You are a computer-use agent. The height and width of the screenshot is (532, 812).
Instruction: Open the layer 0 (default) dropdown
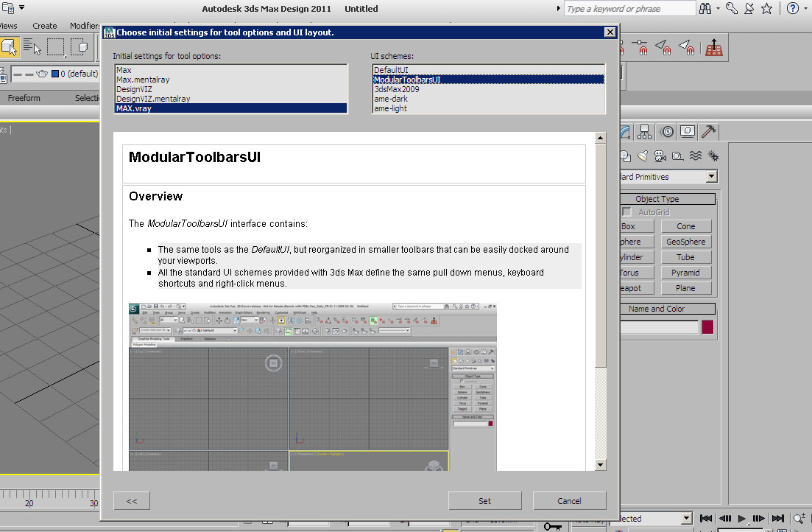(55, 74)
